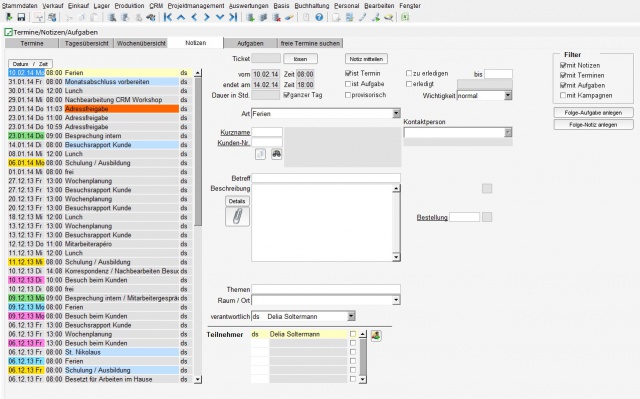Open the Stammdaten menu
Image resolution: width=640 pixels, height=399 pixels.
(20, 6)
